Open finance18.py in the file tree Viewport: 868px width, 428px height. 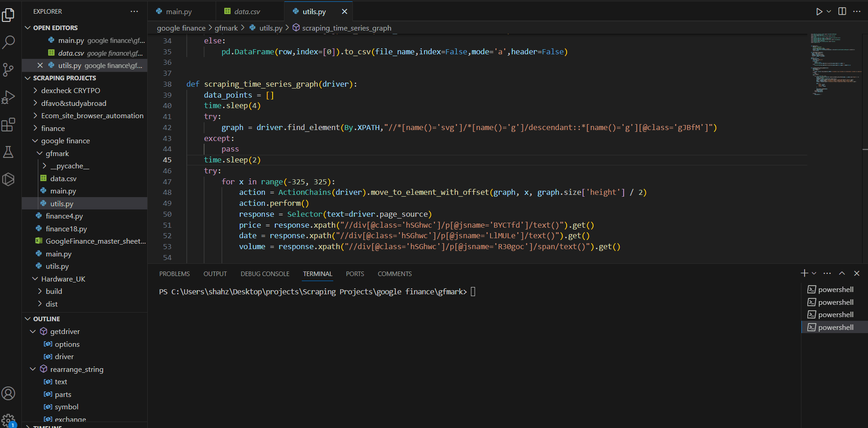pyautogui.click(x=84, y=229)
